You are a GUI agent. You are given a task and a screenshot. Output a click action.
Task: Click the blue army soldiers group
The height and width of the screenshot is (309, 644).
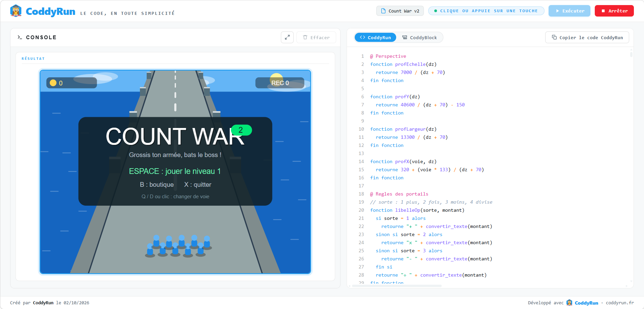click(178, 246)
